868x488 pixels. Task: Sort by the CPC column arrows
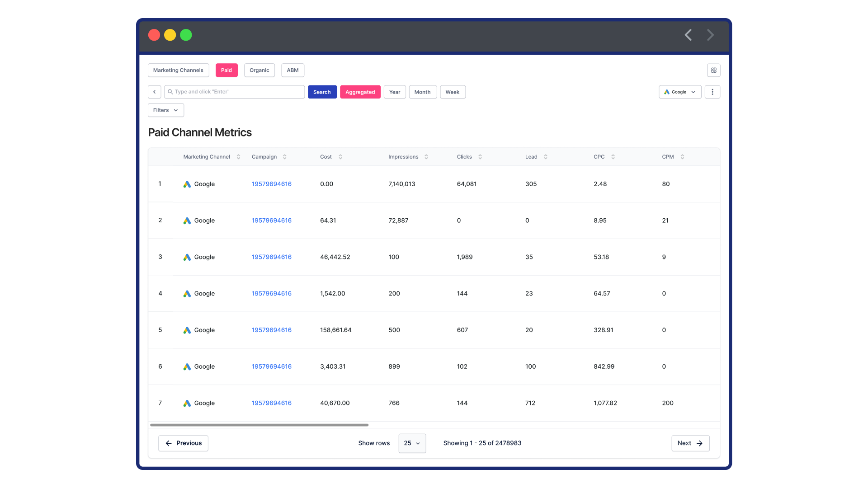pos(613,157)
